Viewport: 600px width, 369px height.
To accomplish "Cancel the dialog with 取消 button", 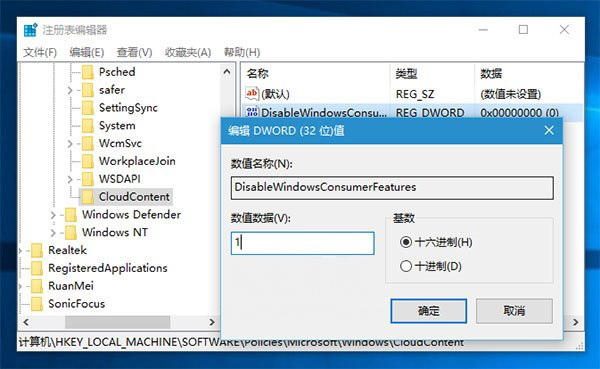I will click(x=514, y=311).
